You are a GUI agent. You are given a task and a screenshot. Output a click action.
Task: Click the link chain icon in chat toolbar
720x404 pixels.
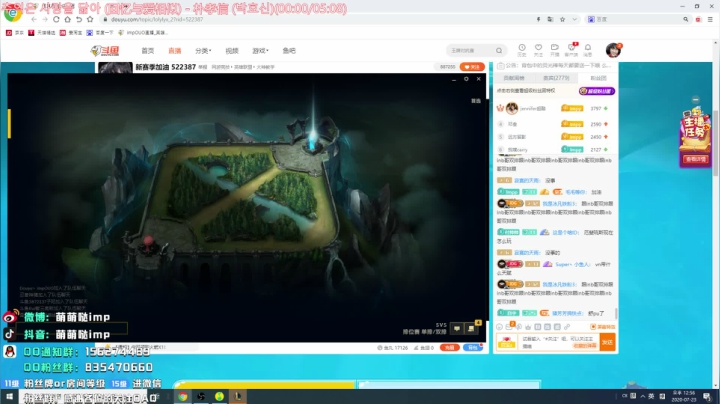coord(567,327)
